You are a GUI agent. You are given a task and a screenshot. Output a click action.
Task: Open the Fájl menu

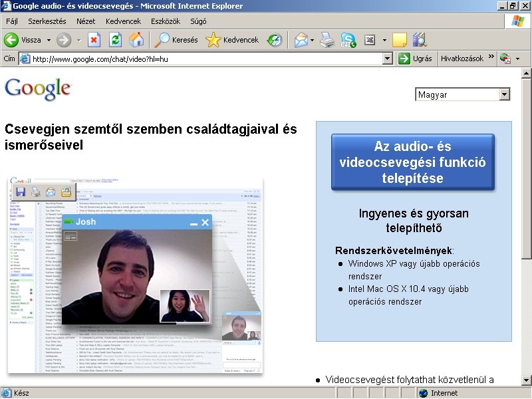click(11, 21)
